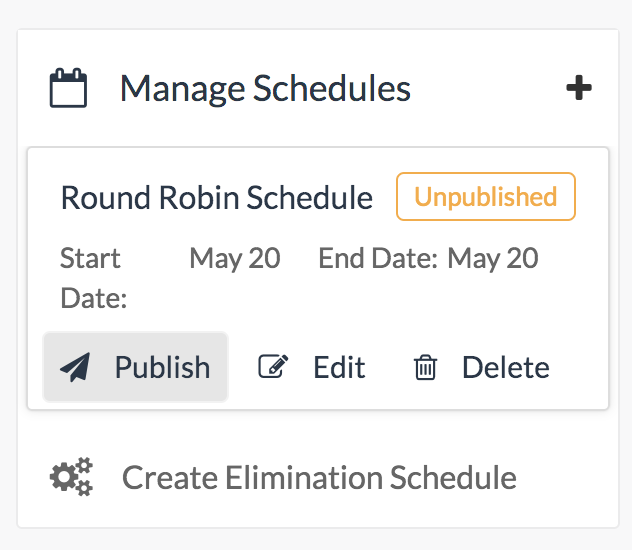Click the word 'Elimination' in the bottom link

286,477
